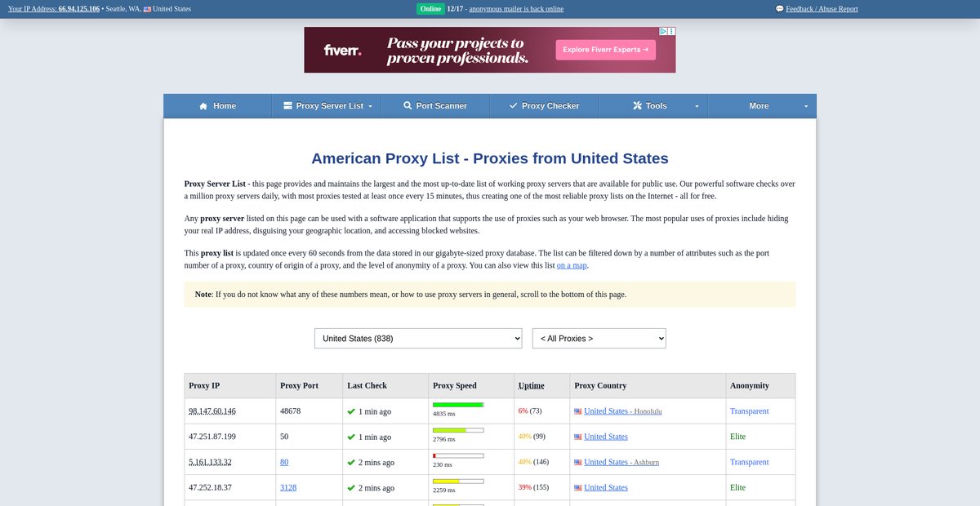The width and height of the screenshot is (980, 506).
Task: Click the on a map link
Action: (572, 265)
